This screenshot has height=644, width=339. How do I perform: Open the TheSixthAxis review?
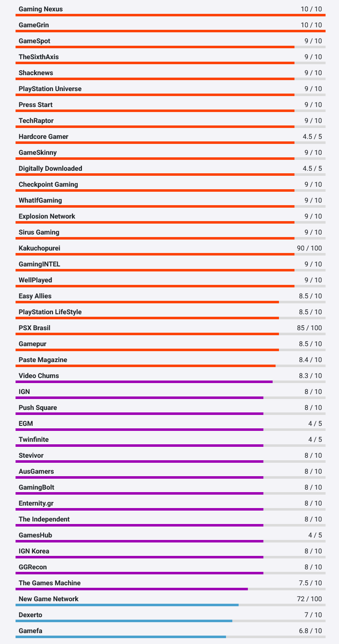[39, 57]
